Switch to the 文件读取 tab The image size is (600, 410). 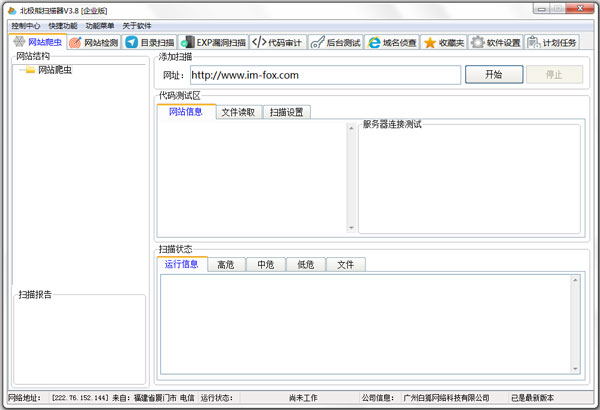238,112
